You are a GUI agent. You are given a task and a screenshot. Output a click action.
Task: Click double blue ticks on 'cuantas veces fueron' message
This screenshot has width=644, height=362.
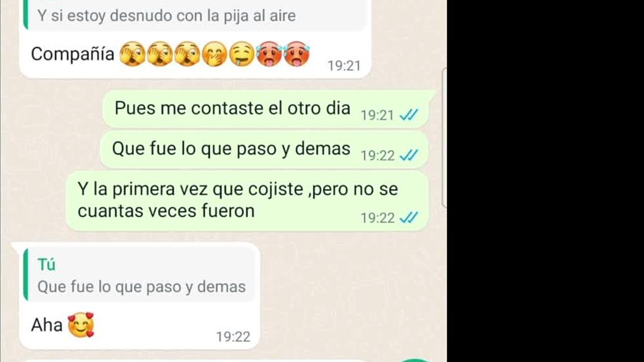(409, 218)
